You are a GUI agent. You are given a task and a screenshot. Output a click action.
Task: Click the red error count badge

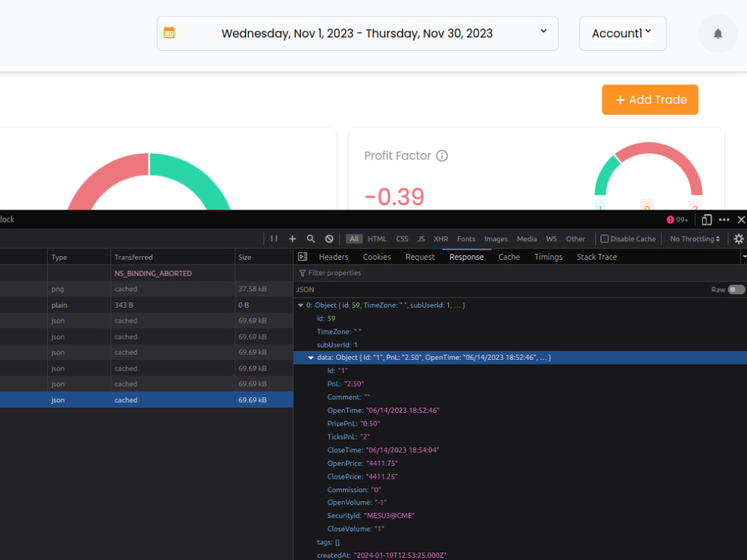coord(677,220)
